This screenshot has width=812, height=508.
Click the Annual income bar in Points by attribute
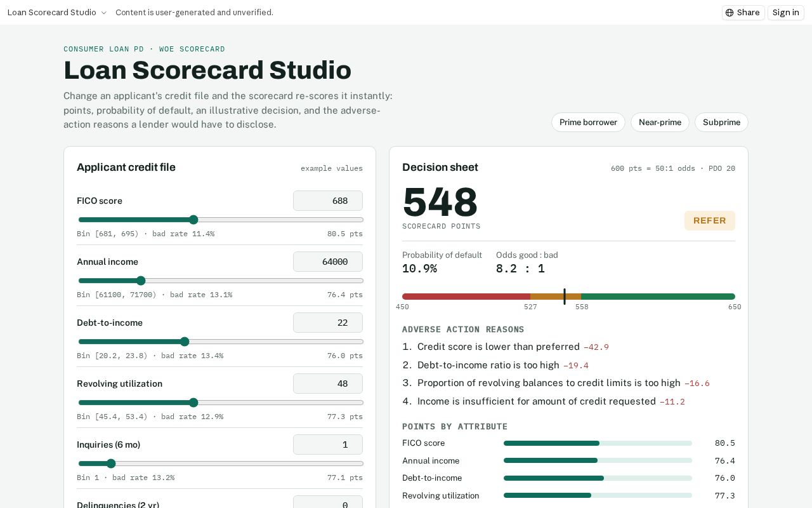click(598, 460)
